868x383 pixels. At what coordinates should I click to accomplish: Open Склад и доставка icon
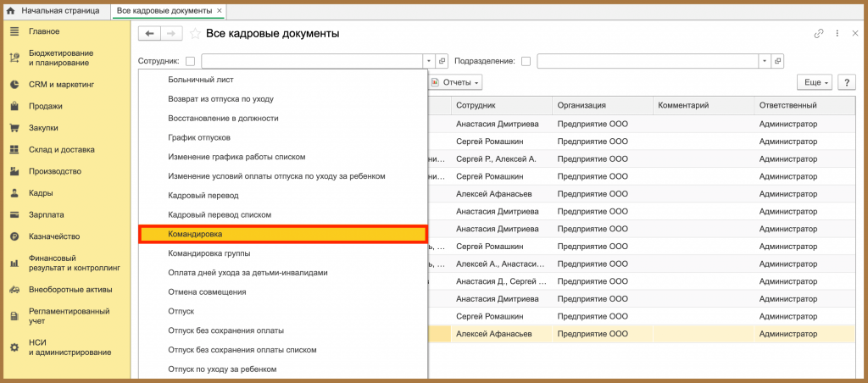pyautogui.click(x=15, y=149)
